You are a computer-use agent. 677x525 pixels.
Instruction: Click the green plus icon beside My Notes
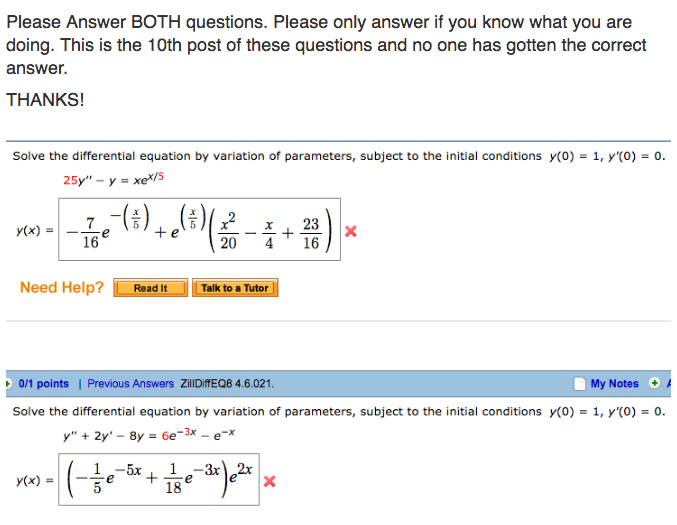655,383
